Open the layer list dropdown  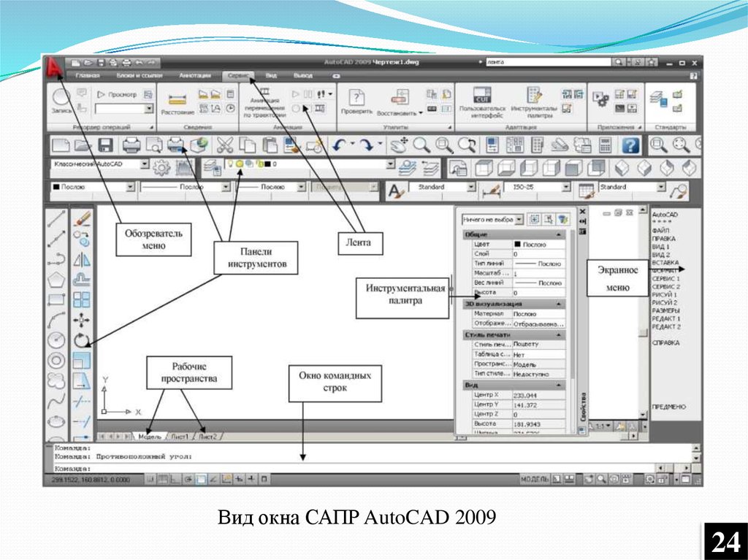coord(391,164)
